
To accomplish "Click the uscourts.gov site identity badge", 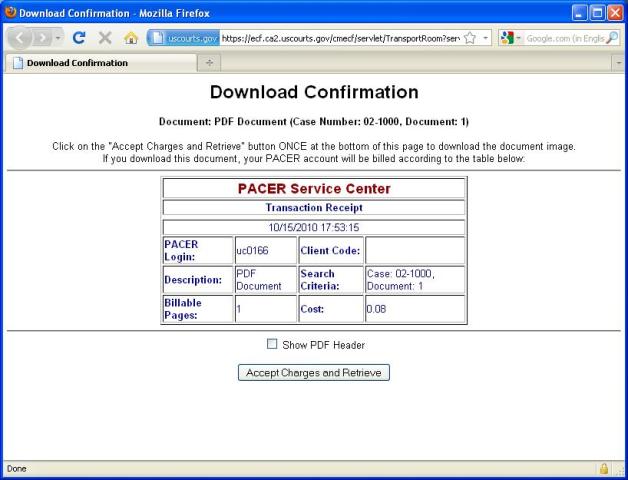I will 183,38.
